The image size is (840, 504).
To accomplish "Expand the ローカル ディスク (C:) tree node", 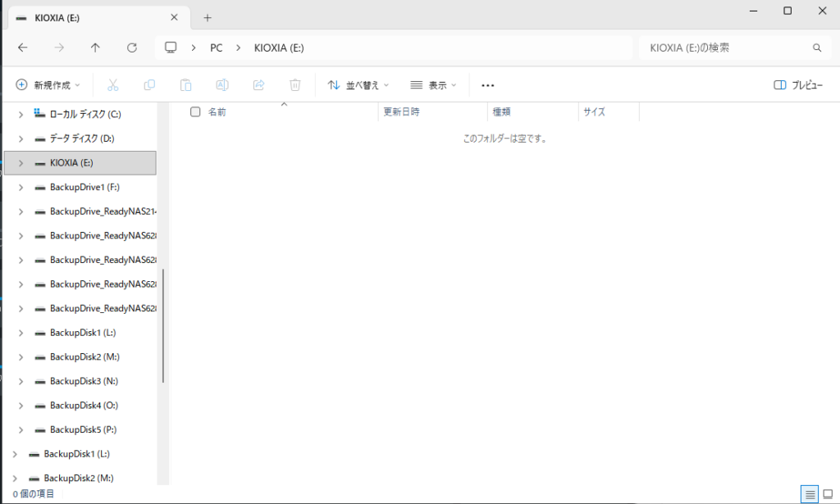I will click(x=21, y=115).
